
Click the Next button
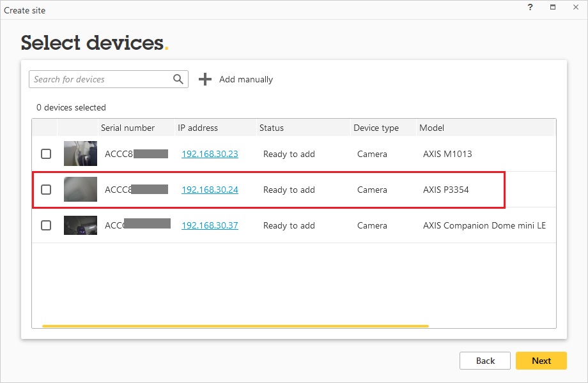point(541,361)
